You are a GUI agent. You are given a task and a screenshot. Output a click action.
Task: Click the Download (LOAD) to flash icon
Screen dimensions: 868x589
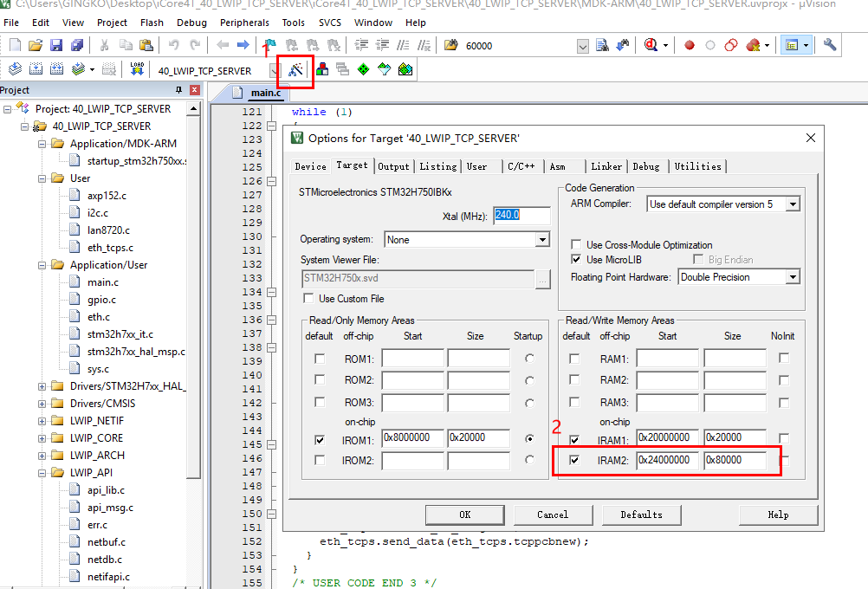coord(136,69)
